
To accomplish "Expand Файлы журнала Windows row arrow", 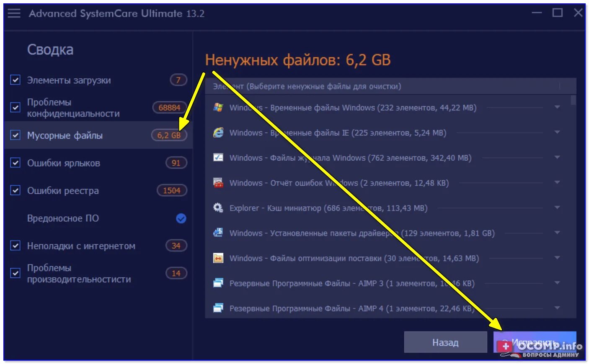I will pyautogui.click(x=557, y=157).
